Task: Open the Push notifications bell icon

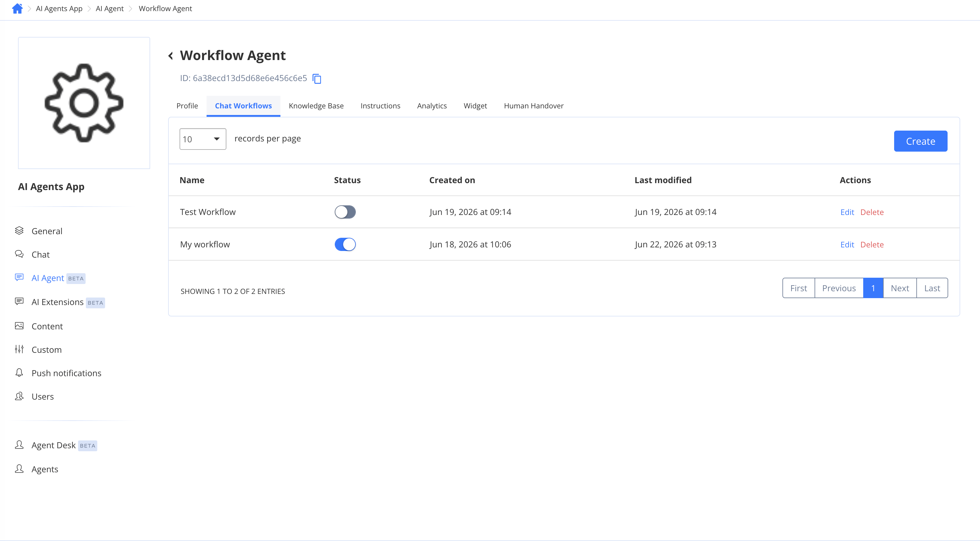Action: point(20,373)
